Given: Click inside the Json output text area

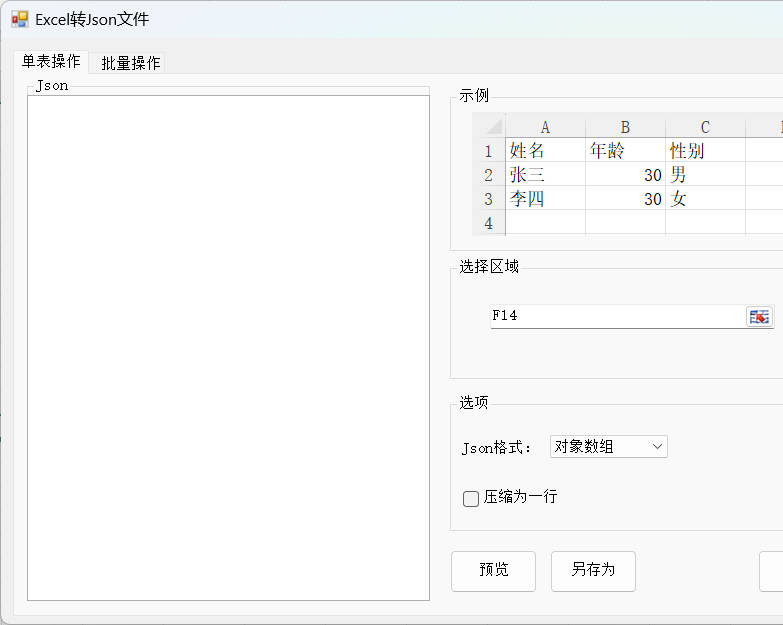Looking at the screenshot, I should click(228, 347).
